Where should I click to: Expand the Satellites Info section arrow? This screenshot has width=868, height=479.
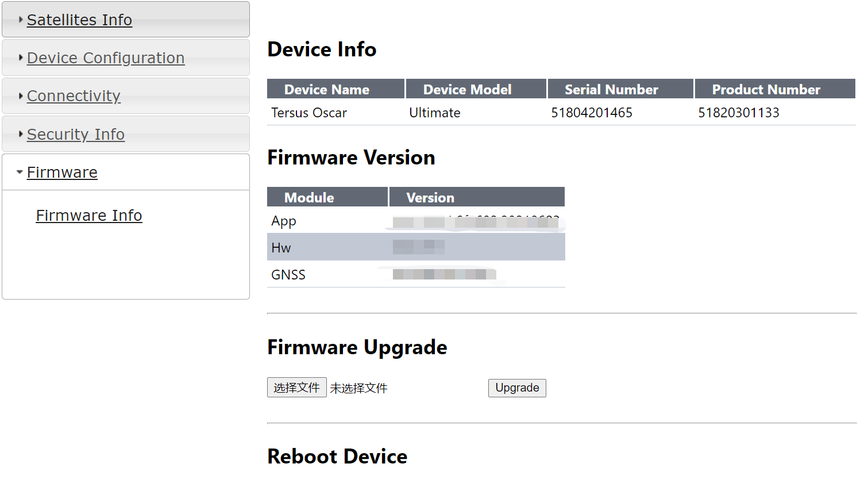(x=21, y=20)
